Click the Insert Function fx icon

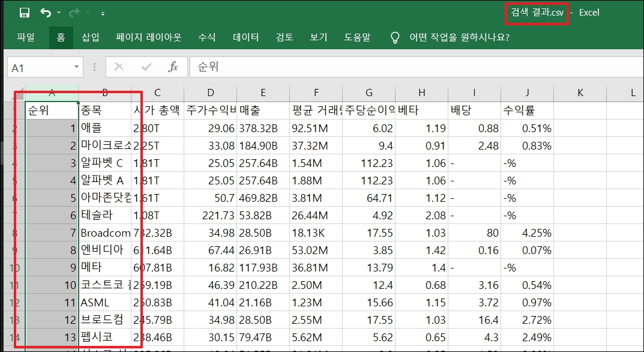click(173, 67)
